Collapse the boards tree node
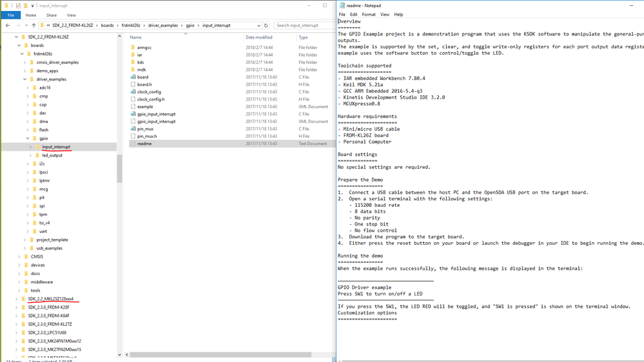This screenshot has height=362, width=644. click(x=19, y=46)
